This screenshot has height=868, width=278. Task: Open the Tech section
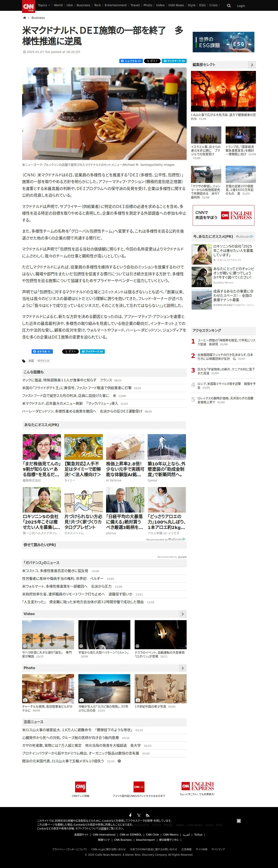97,5
